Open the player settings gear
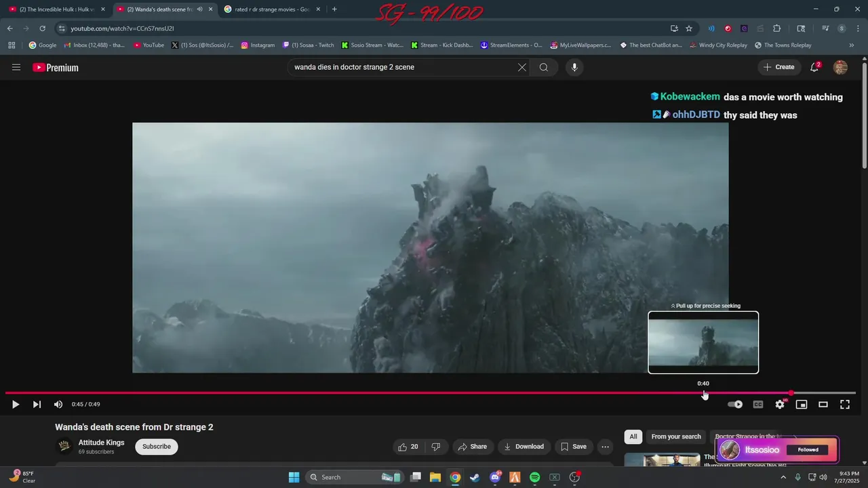Viewport: 868px width, 488px height. click(x=780, y=405)
